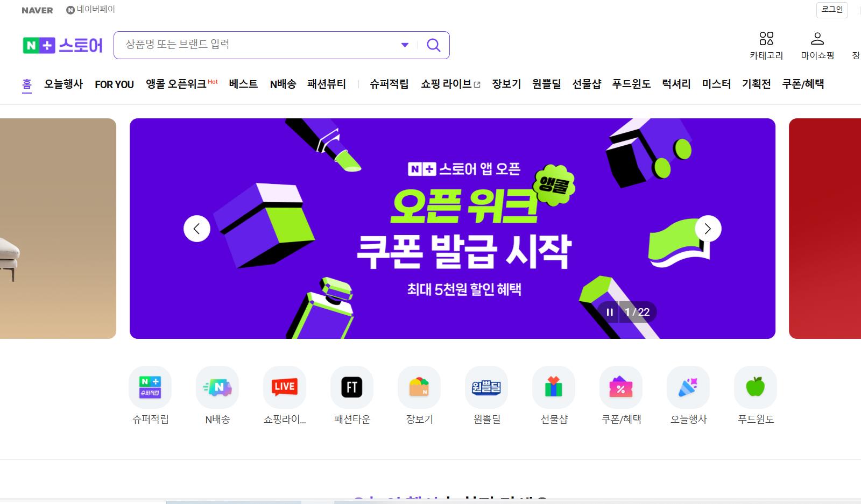Screen dimensions: 861x504
Task: Open the 푸드윈도 menu tab
Action: tap(632, 84)
